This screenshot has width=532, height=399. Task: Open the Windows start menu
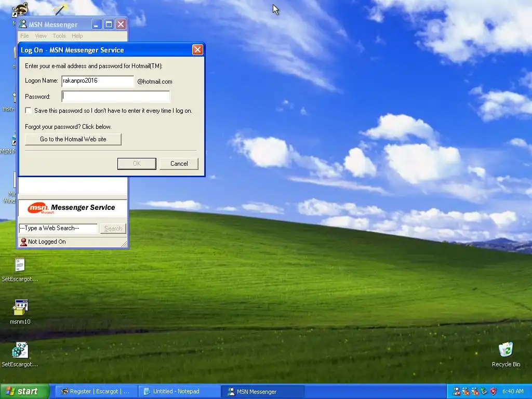[24, 392]
